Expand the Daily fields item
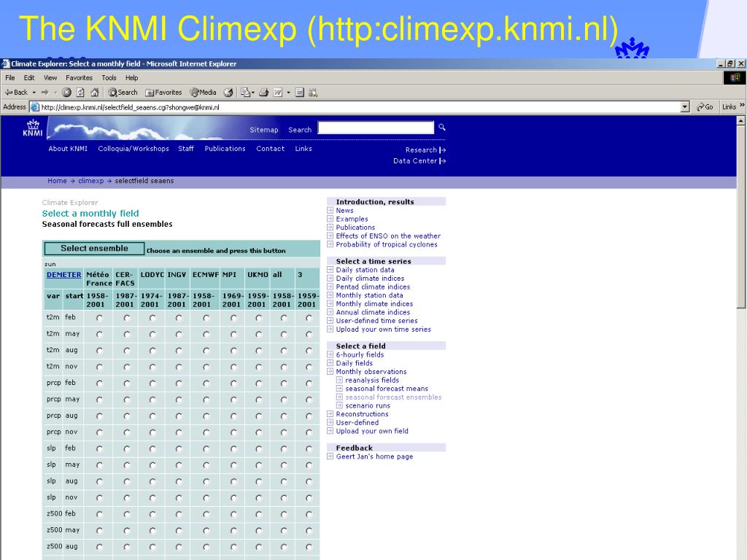Viewport: 747px width, 560px height. click(x=330, y=363)
